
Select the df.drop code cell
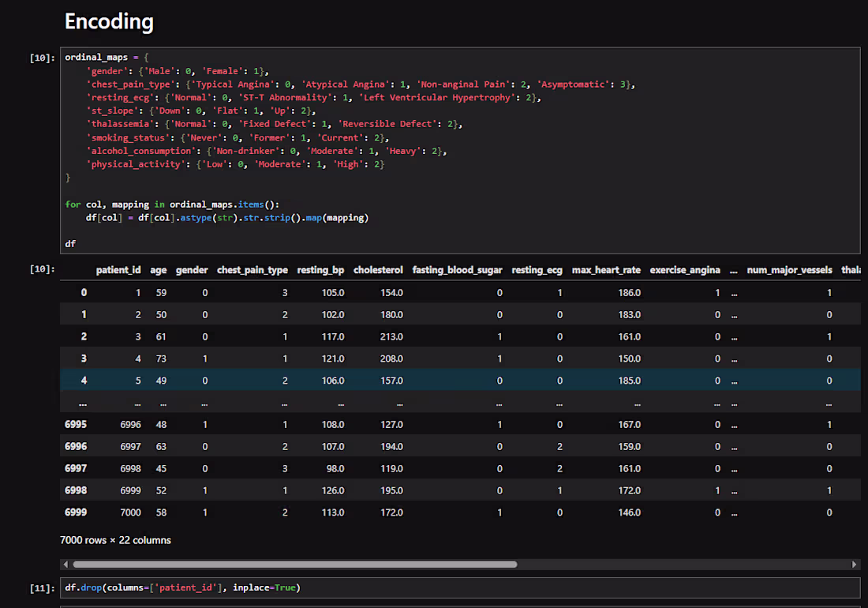[x=460, y=587]
